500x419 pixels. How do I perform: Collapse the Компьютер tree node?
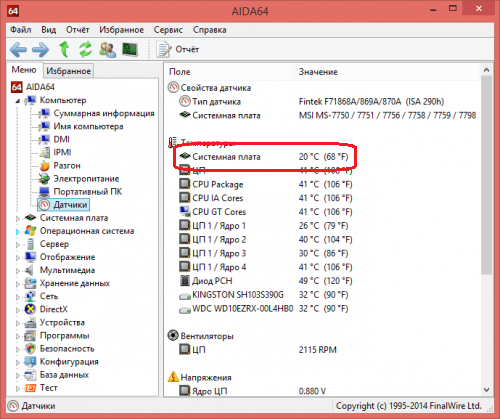tap(18, 101)
